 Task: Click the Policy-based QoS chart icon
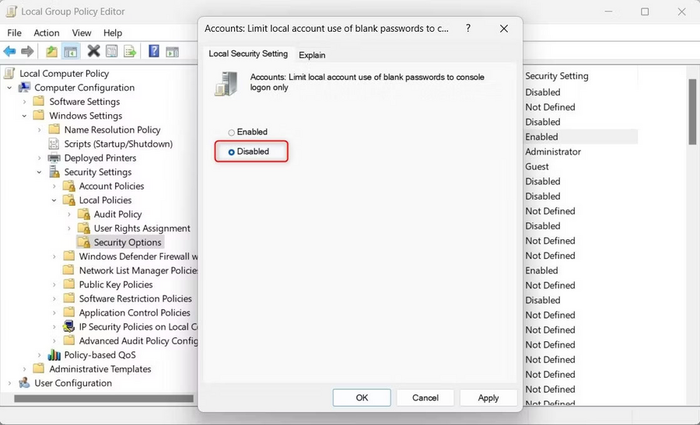tap(54, 355)
